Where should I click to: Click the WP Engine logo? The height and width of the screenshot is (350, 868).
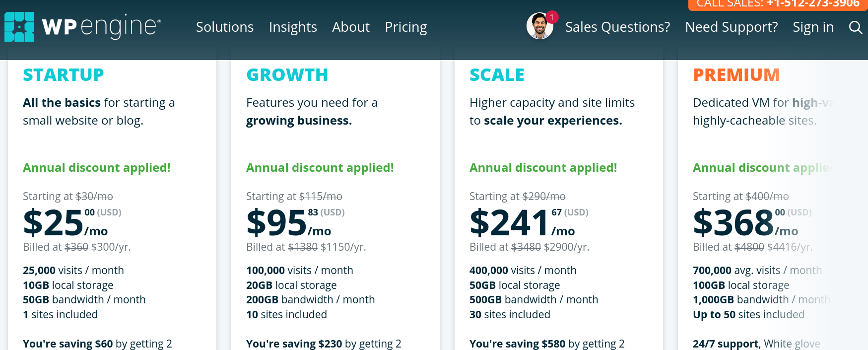tap(82, 27)
